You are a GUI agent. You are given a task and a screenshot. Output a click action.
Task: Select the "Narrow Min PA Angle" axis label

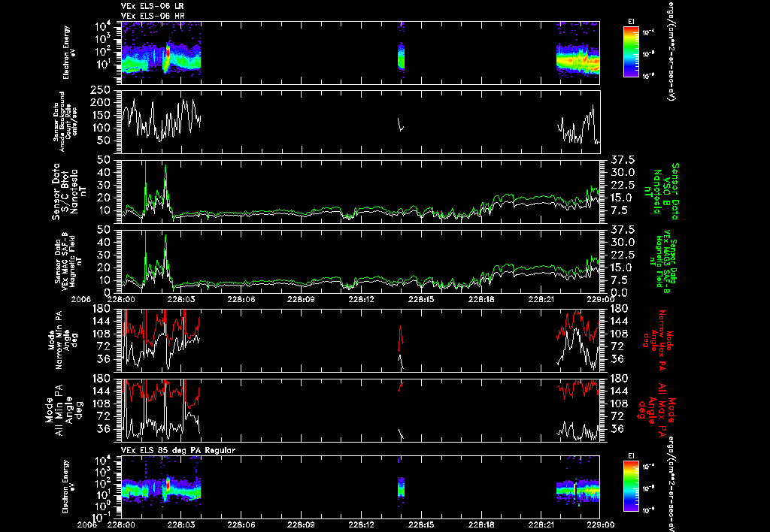[x=62, y=340]
